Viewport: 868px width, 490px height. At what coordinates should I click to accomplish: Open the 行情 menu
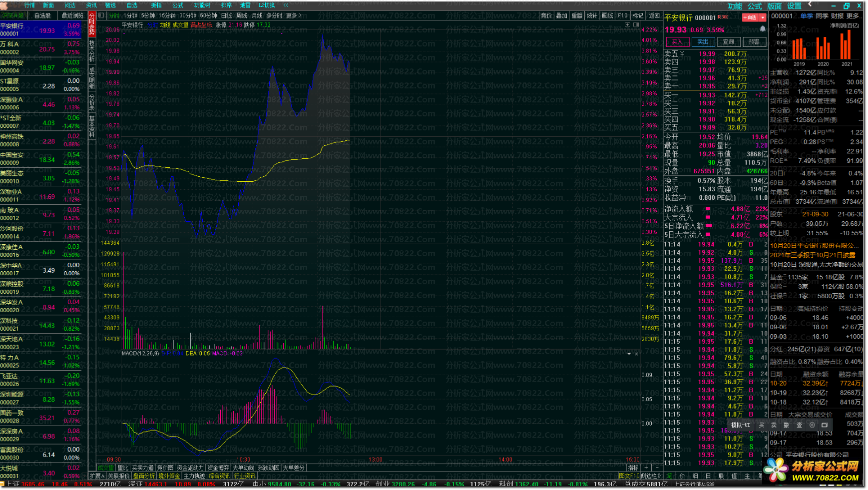tap(29, 5)
